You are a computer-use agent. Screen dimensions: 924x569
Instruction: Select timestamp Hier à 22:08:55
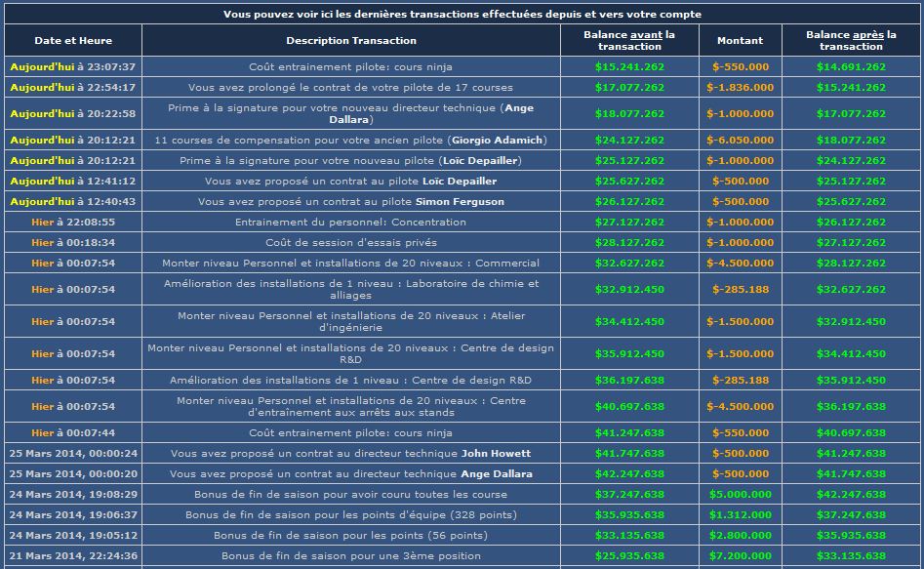point(73,223)
